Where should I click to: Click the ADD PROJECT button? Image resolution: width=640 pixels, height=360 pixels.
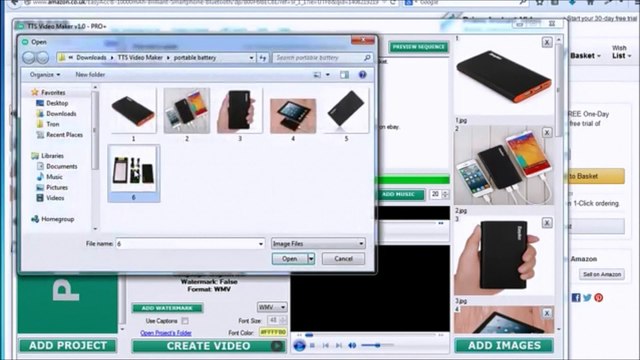[x=68, y=346]
